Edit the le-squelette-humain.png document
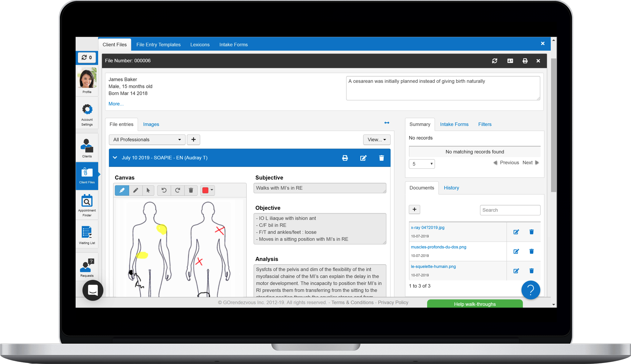Screen dimensions: 631x364 pyautogui.click(x=516, y=271)
